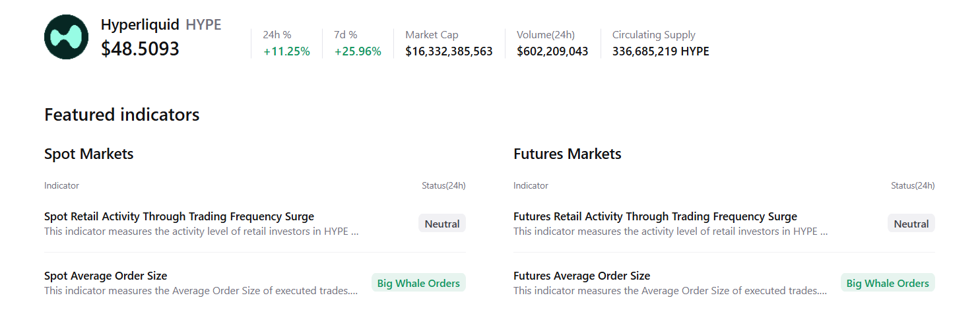The image size is (980, 310).
Task: Click the Spot retail activity Neutral badge
Action: (x=441, y=224)
